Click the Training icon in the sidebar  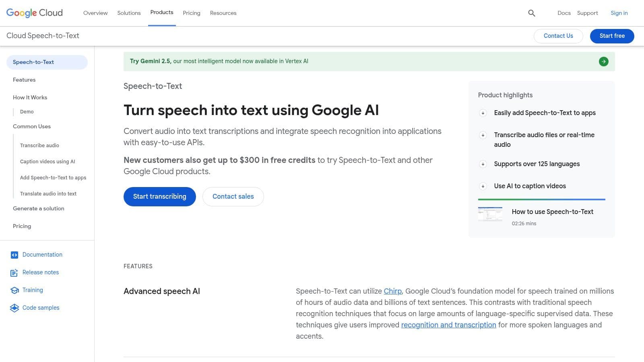tap(14, 290)
